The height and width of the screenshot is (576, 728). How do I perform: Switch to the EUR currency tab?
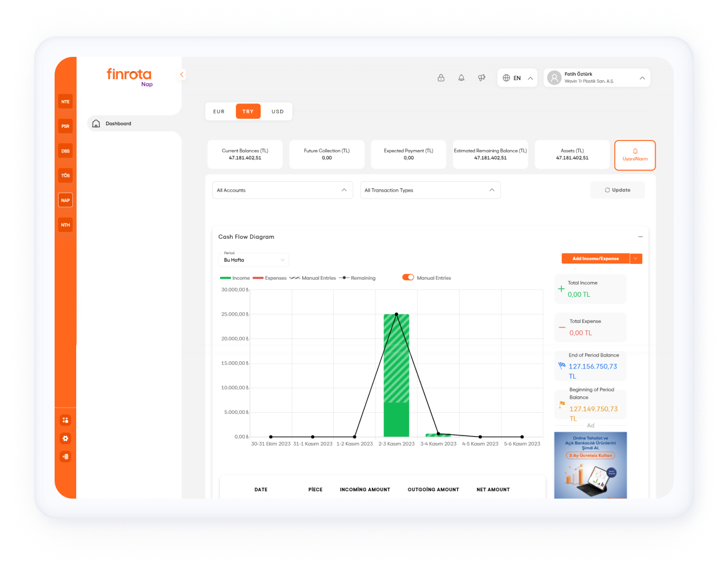click(x=219, y=111)
